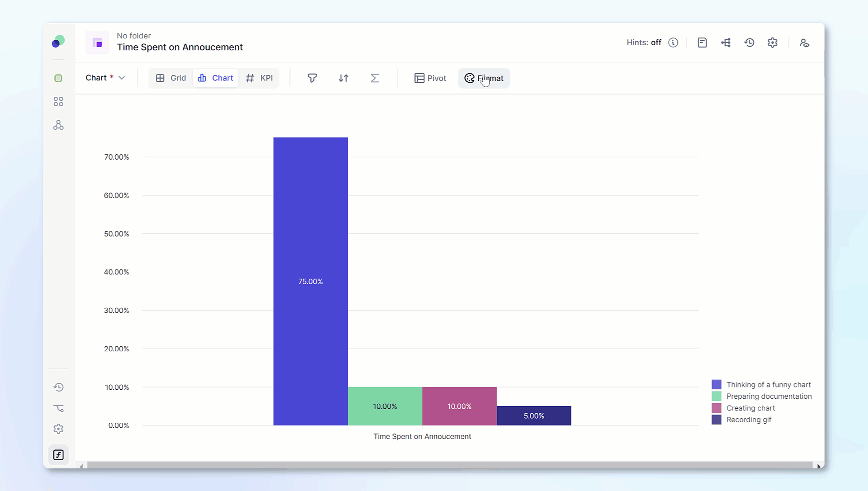Image resolution: width=868 pixels, height=491 pixels.
Task: Open the sort arrows tool
Action: [x=344, y=78]
